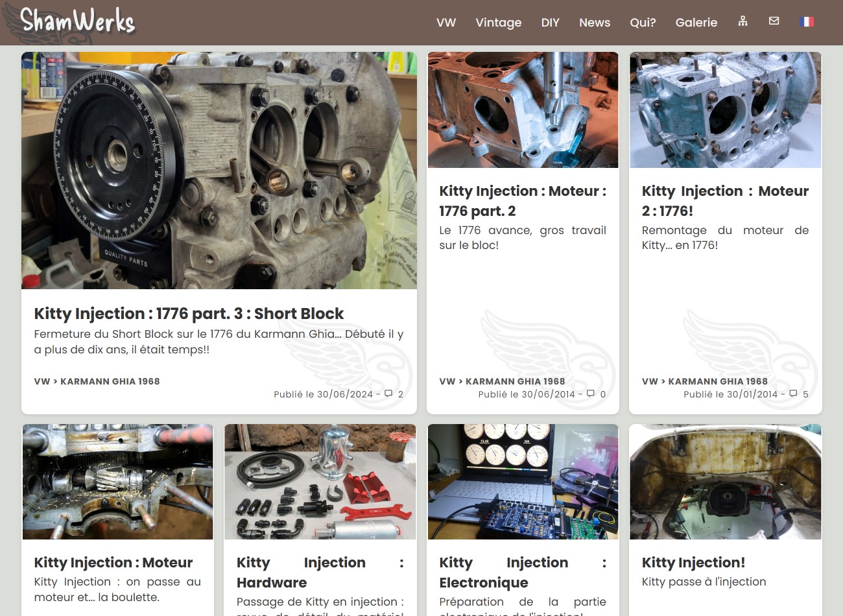
Task: Click comment icon on Short Block article
Action: point(388,394)
